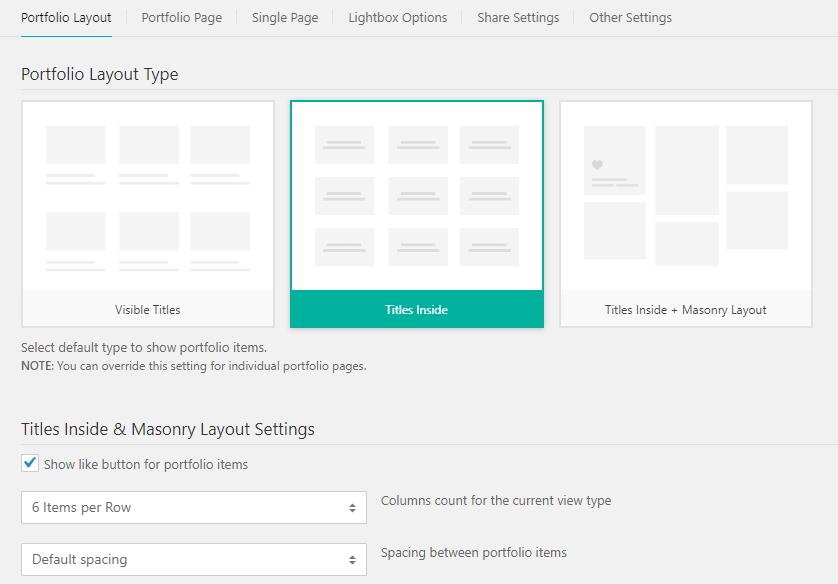The height and width of the screenshot is (584, 838).
Task: Open the 6 Items per Row dropdown
Action: 193,508
